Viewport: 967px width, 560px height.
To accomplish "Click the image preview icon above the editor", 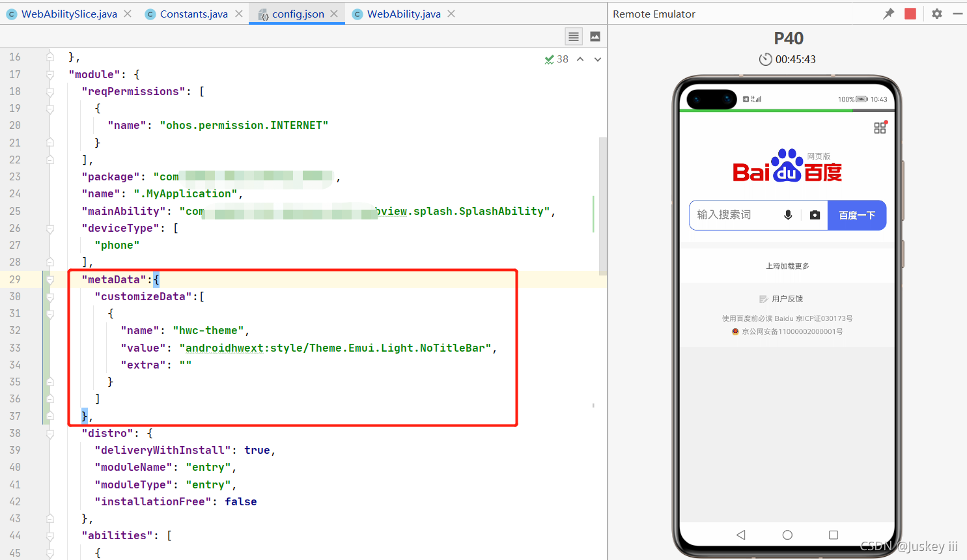I will (x=595, y=36).
